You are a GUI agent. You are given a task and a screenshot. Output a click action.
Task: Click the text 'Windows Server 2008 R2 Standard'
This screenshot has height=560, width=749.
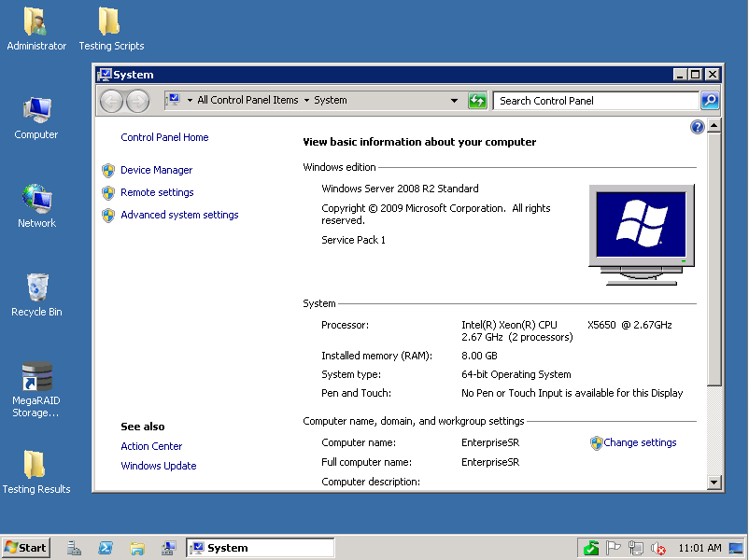coord(400,189)
